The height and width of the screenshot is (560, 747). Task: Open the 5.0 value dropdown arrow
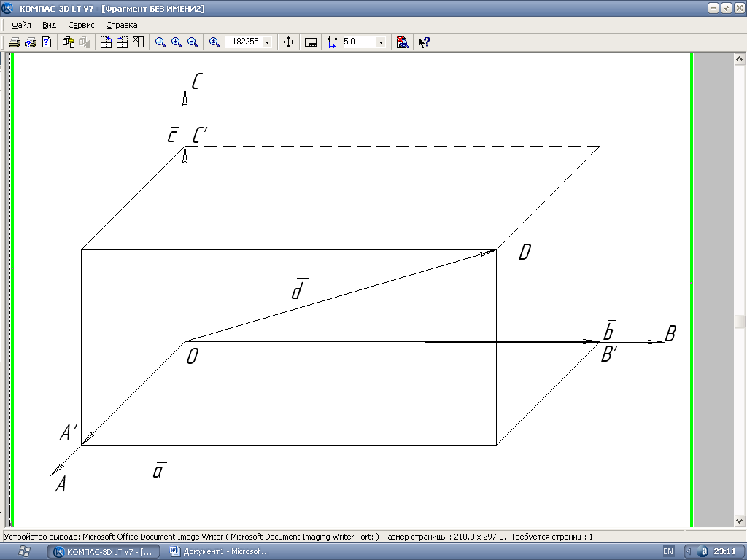[381, 42]
